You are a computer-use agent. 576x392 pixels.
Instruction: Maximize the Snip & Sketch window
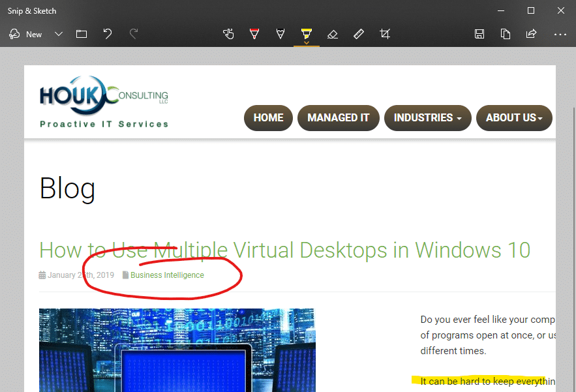click(531, 10)
